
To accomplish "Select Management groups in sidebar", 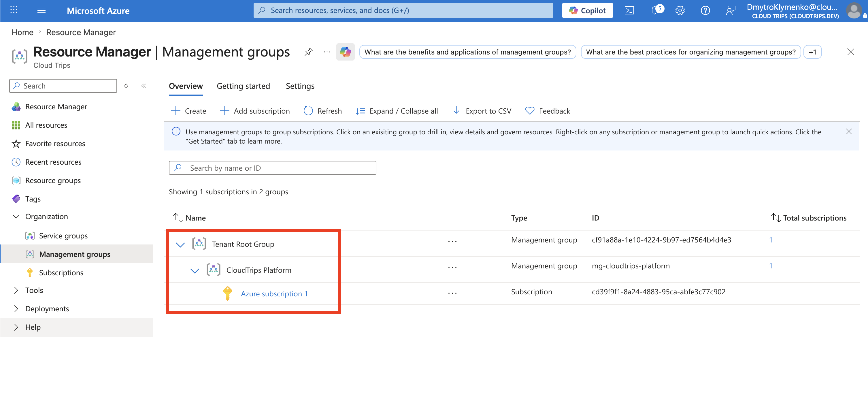I will coord(75,254).
